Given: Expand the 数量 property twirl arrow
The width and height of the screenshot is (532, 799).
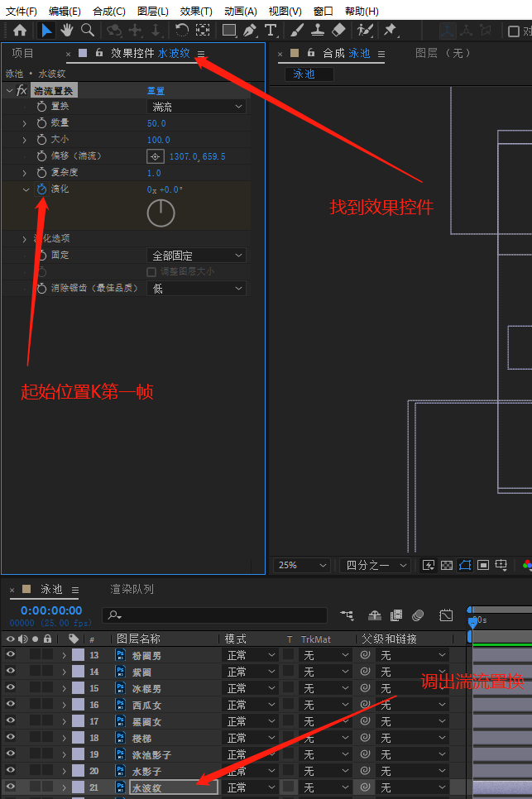Looking at the screenshot, I should tap(25, 122).
